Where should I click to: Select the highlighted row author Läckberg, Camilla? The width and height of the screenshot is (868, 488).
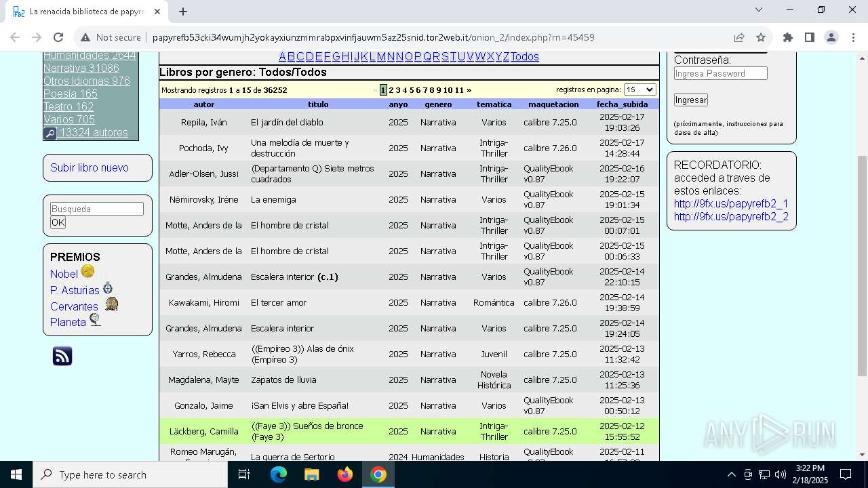[x=203, y=431]
